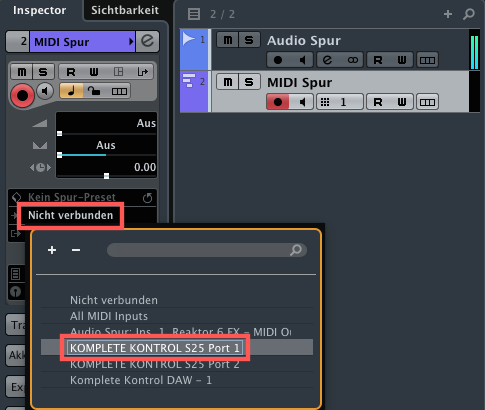The image size is (485, 410).
Task: Toggle the monitor speaker icon in the Inspector
Action: (45, 91)
